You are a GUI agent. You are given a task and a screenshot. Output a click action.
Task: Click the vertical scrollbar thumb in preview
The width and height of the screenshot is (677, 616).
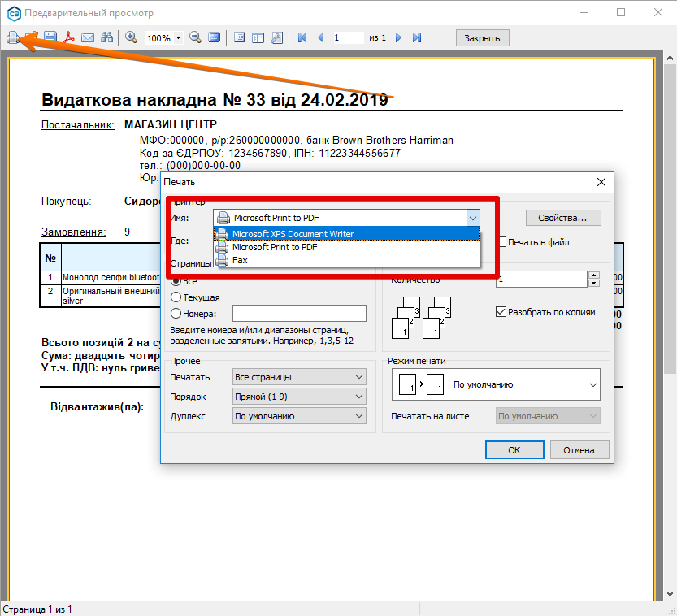(x=670, y=219)
